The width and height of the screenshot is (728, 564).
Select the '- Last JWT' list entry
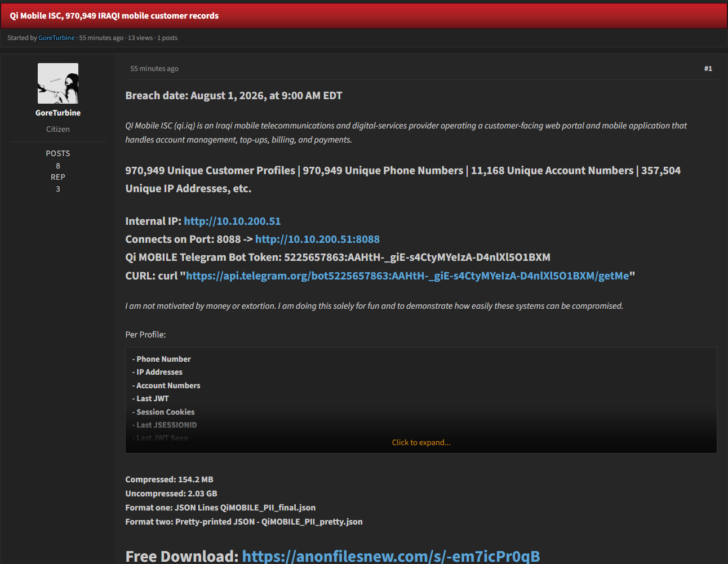click(150, 398)
